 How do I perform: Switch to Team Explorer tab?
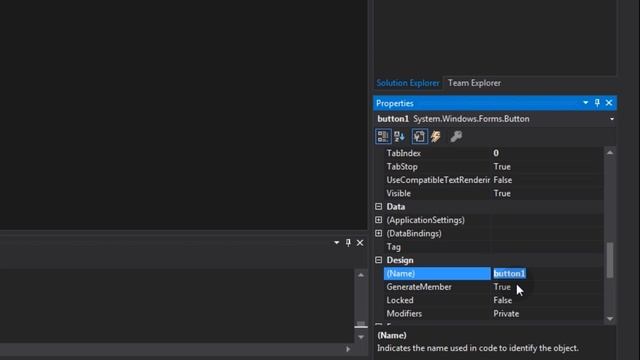pyautogui.click(x=474, y=83)
